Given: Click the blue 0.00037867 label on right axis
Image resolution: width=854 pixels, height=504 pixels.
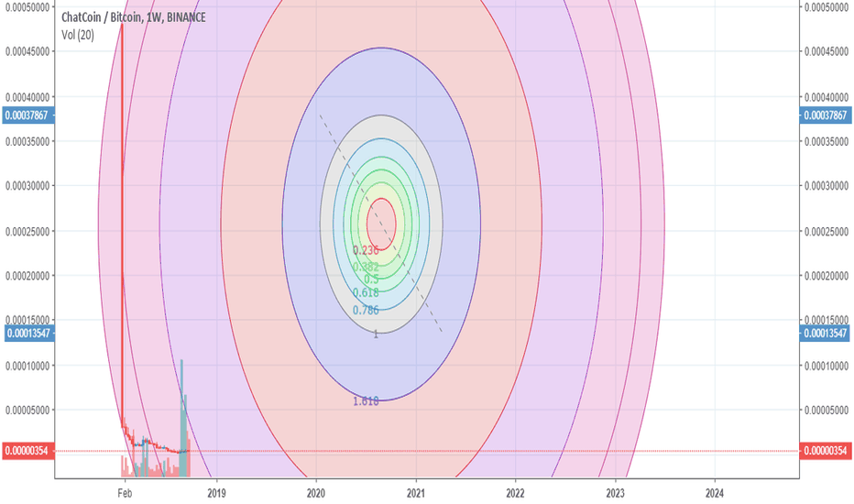Looking at the screenshot, I should click(x=825, y=115).
